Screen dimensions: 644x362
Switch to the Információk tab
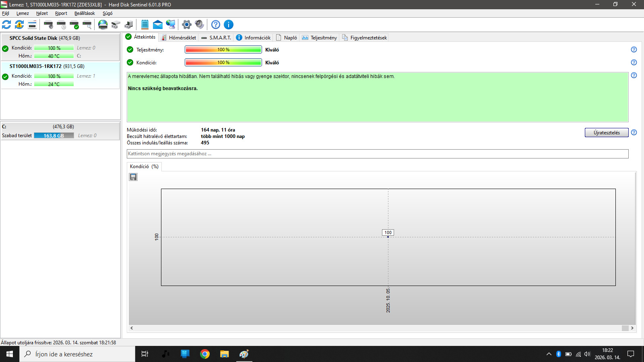253,37
